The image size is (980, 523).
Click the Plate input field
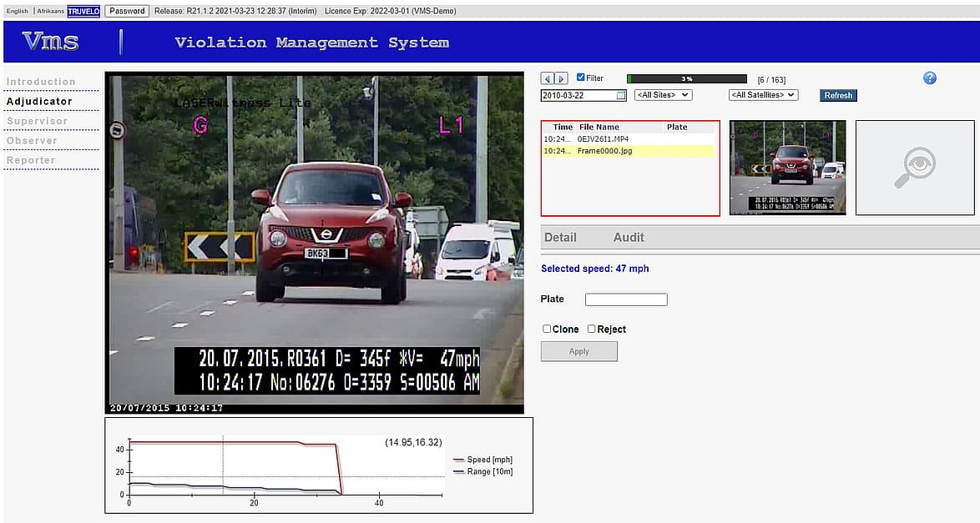[x=626, y=299]
